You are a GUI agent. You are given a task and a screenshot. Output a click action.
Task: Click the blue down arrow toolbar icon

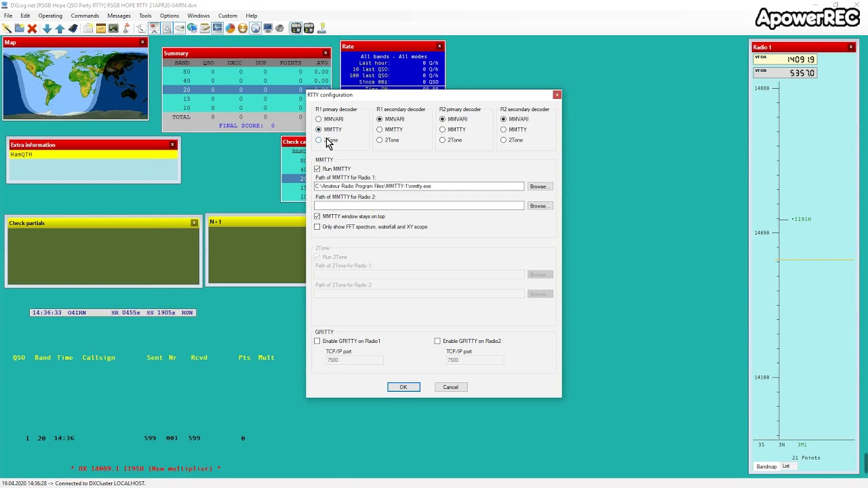click(x=47, y=28)
